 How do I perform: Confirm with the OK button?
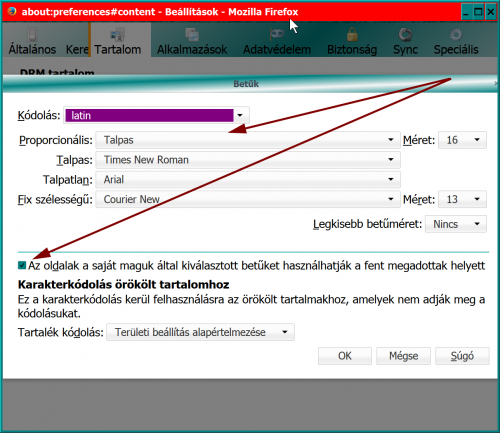pos(345,356)
